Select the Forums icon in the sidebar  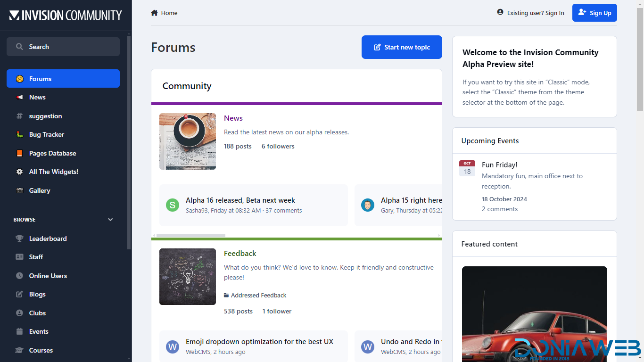(19, 79)
